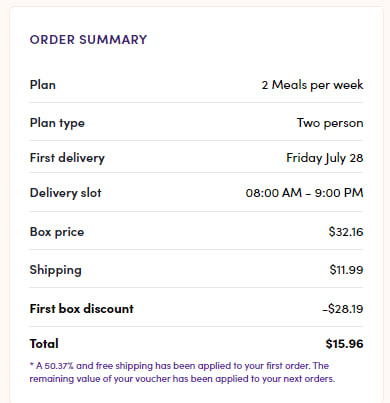Click the $15.96 total amount
This screenshot has height=403, width=390.
coord(344,344)
